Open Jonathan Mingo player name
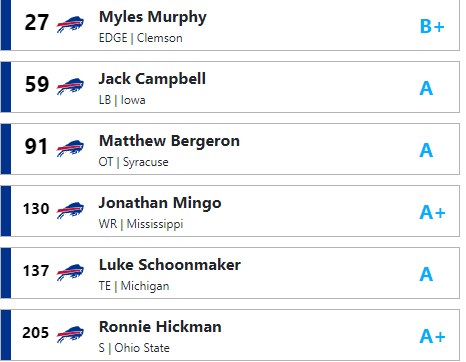 pos(160,203)
